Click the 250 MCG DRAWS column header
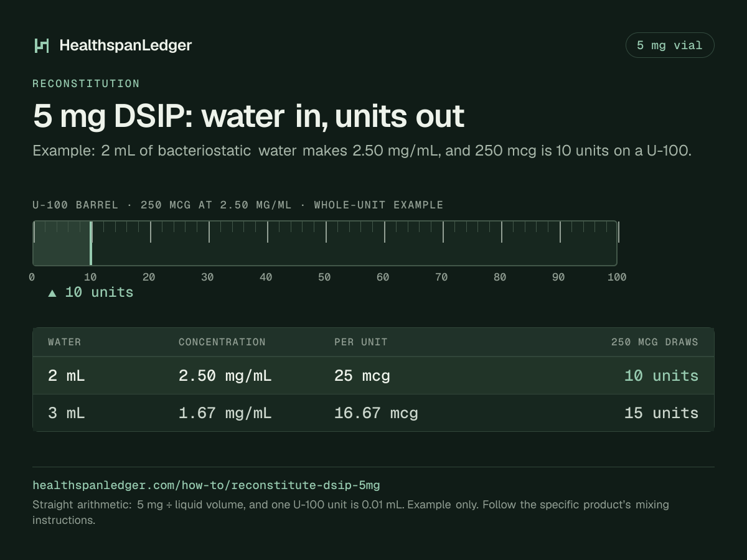The width and height of the screenshot is (747, 560). pyautogui.click(x=655, y=342)
